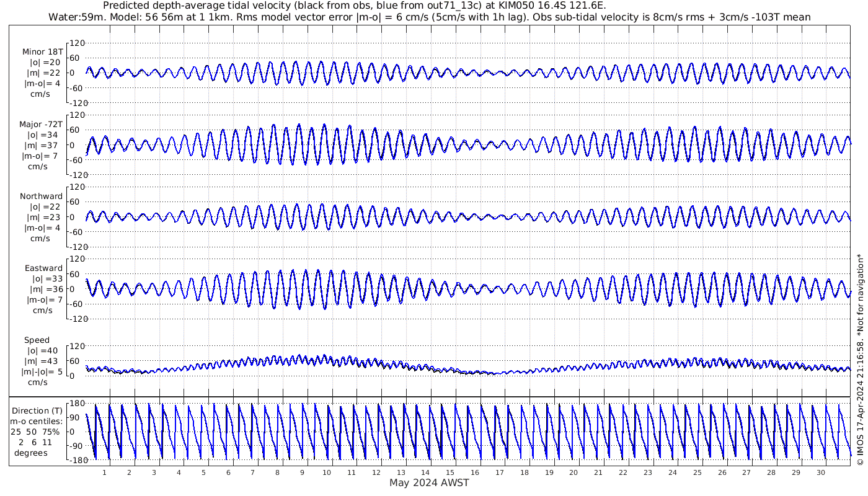Click day '30' label on the x-axis

(820, 472)
